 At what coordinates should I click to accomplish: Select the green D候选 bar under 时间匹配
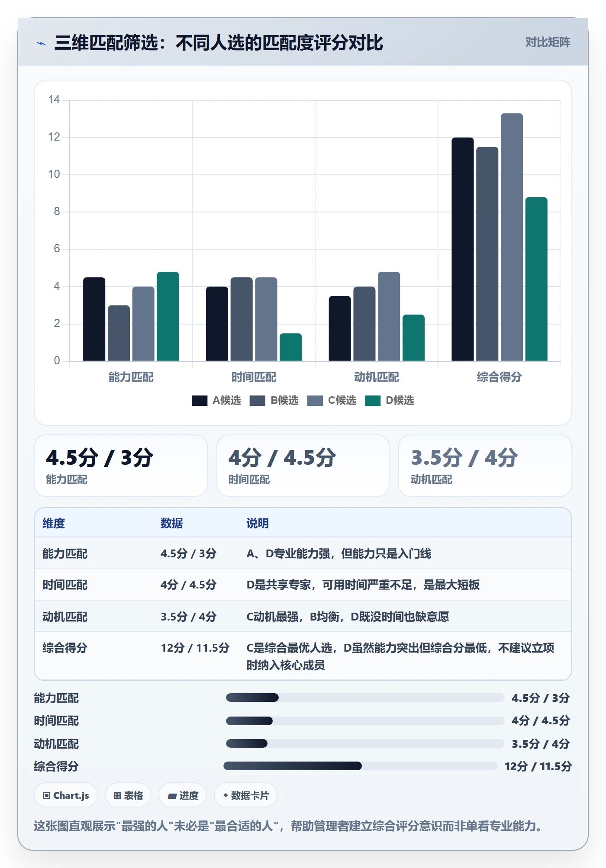click(290, 347)
